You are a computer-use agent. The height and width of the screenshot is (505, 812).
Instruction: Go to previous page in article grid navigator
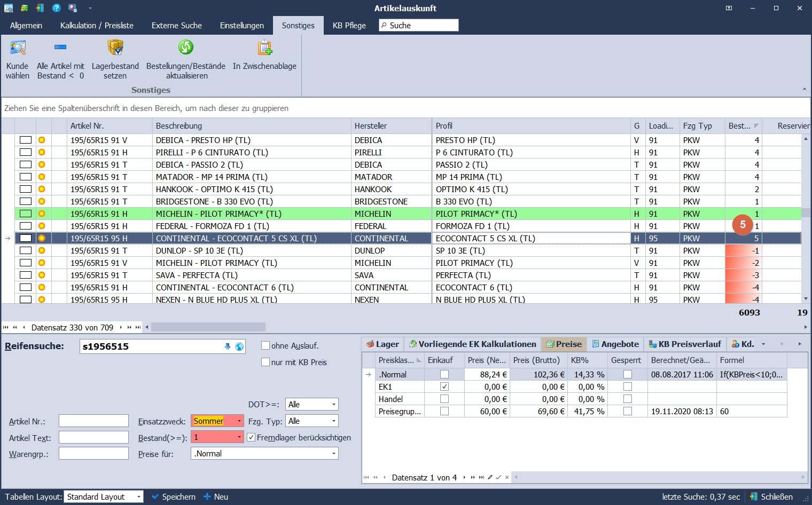pos(15,327)
